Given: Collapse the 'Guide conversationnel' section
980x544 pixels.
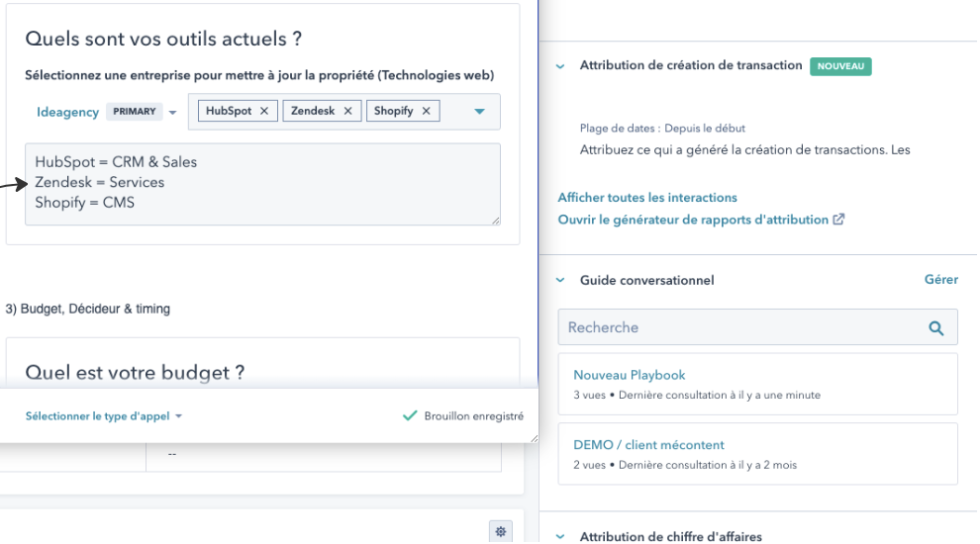Looking at the screenshot, I should 560,281.
